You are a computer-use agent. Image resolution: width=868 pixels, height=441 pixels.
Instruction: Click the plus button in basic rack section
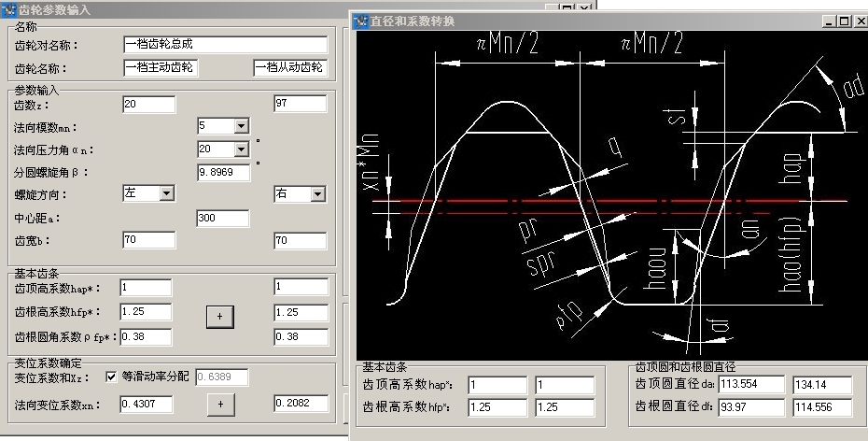(219, 317)
